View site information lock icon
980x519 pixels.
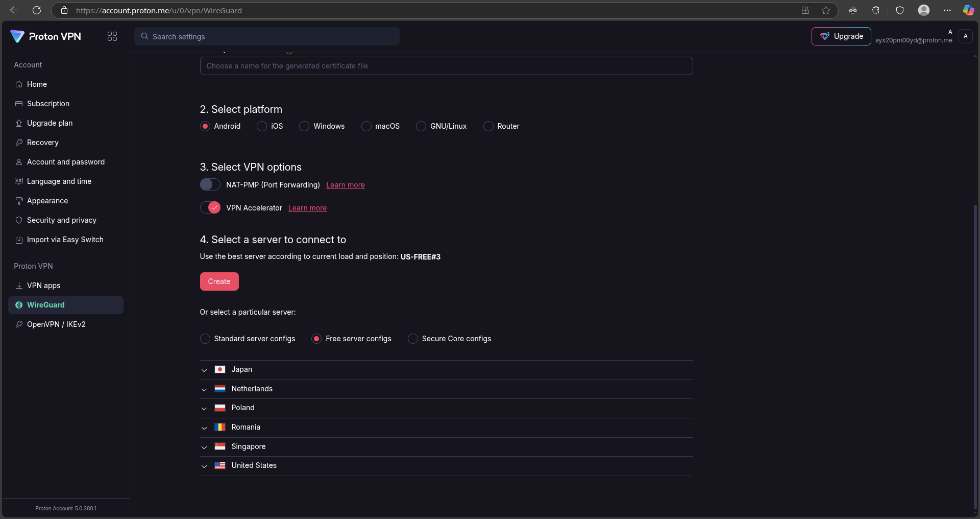tap(64, 10)
